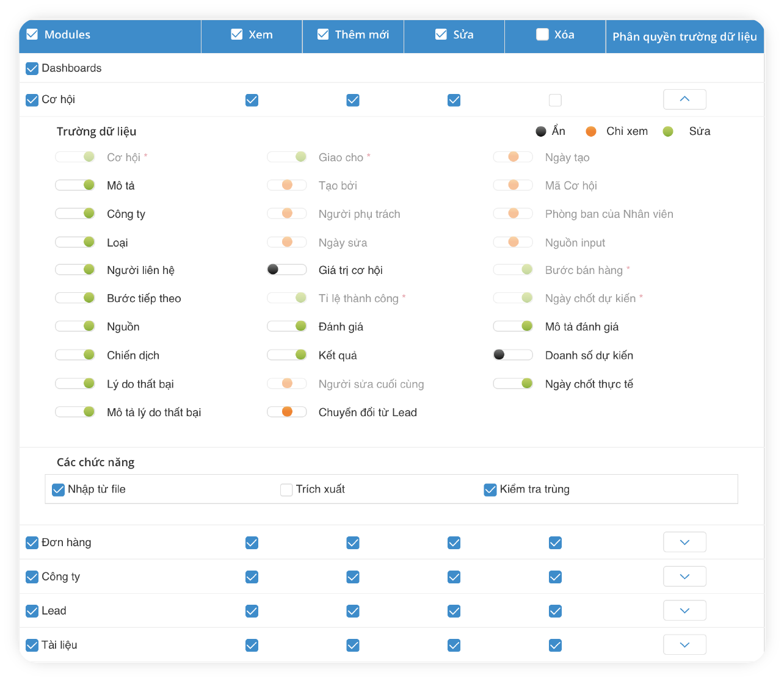Image resolution: width=784 pixels, height=681 pixels.
Task: Toggle the Mô tả field permission switch
Action: (x=75, y=185)
